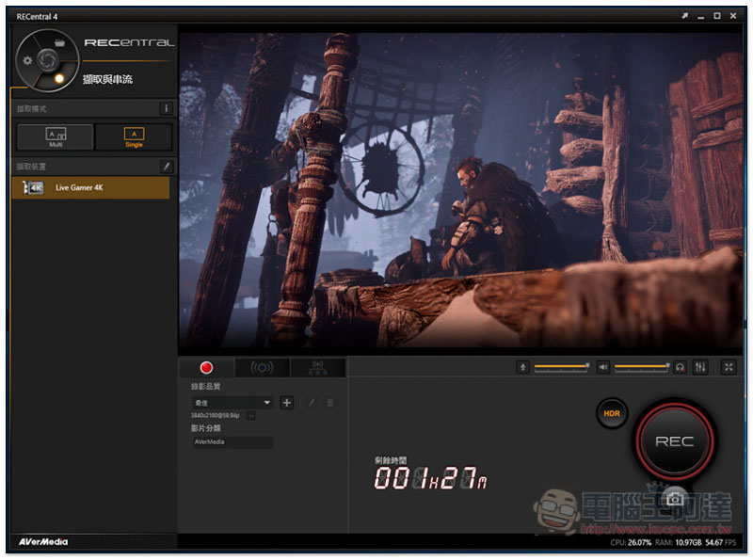Open the streaming tab

[x=262, y=368]
